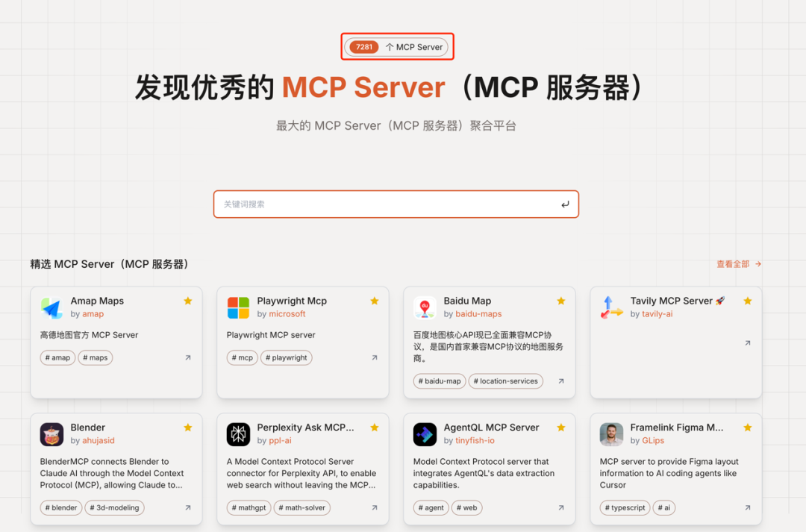Image resolution: width=806 pixels, height=532 pixels.
Task: Select the # mathgpt tag
Action: pos(249,508)
